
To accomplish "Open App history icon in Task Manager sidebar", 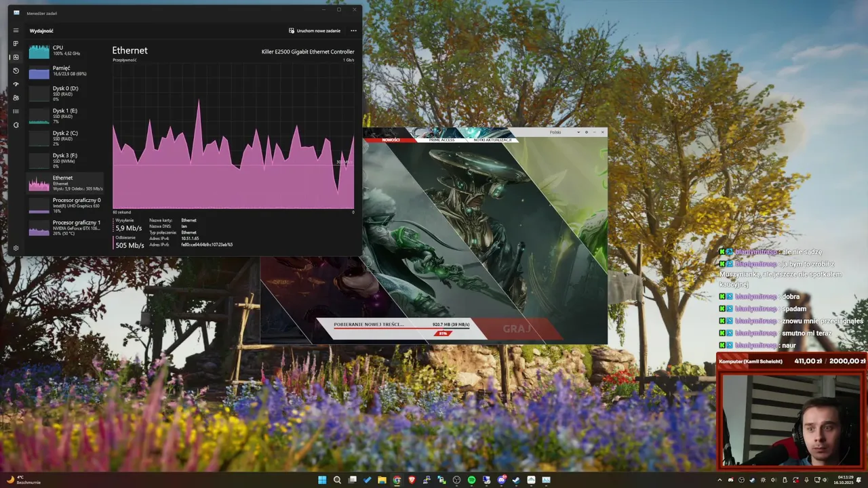I will 16,70.
